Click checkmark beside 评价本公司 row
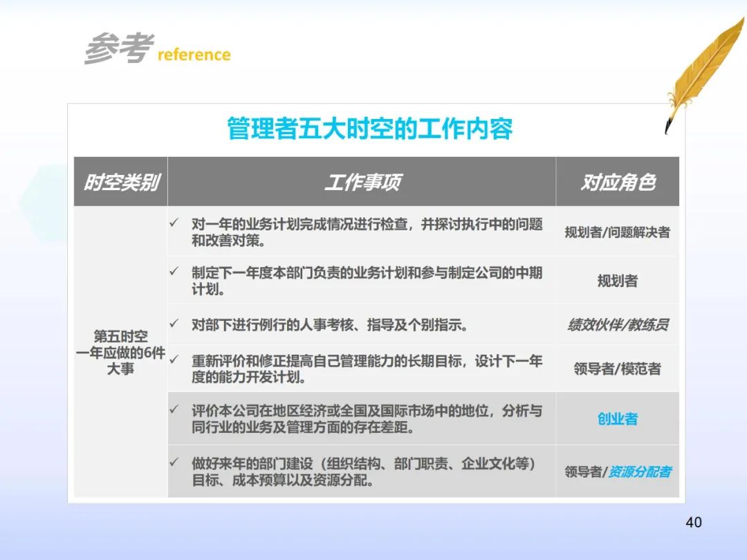Screen dimensions: 747x560 (x=174, y=409)
